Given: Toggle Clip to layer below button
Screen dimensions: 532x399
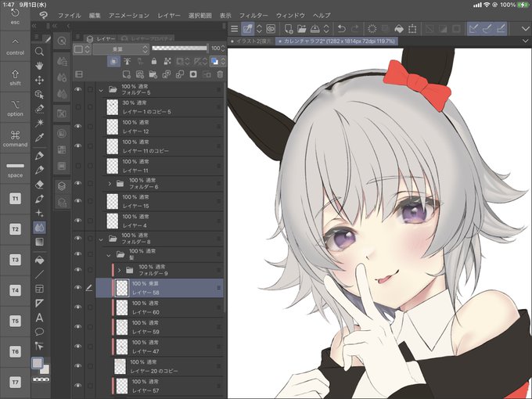Looking at the screenshot, I should (x=113, y=61).
